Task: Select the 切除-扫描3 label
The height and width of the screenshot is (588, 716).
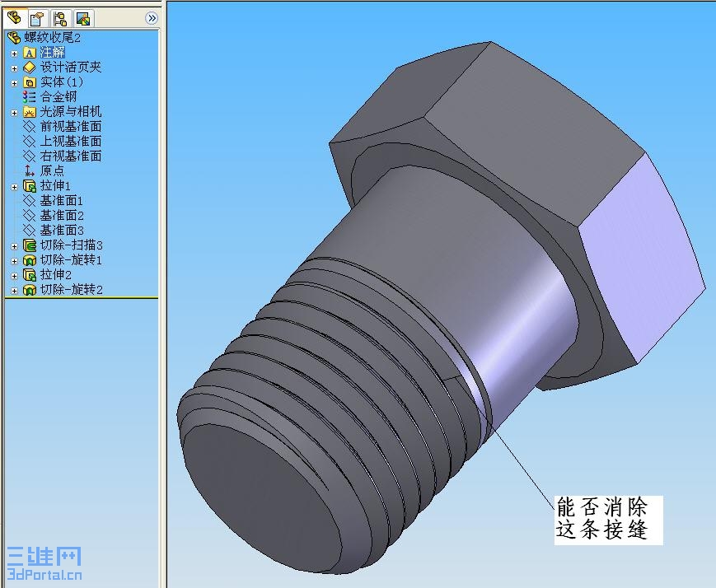Action: pyautogui.click(x=71, y=245)
